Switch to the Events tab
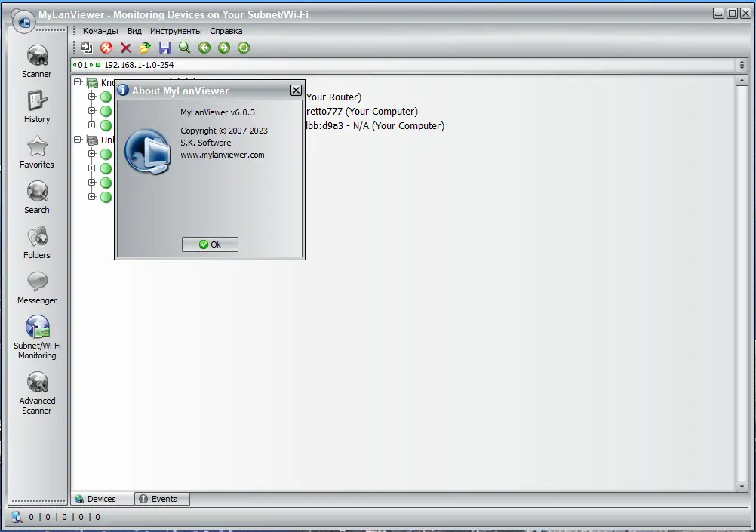Screen dimensions: 756x532 [x=162, y=499]
